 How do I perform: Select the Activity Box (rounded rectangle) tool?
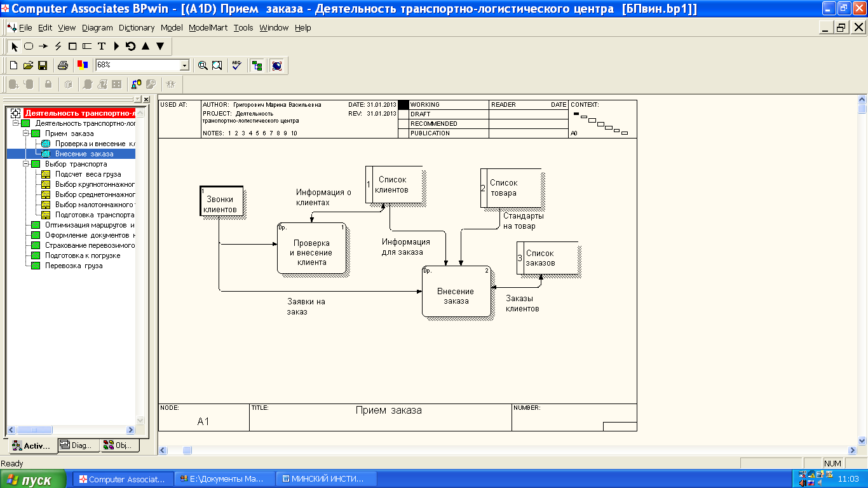pos(29,46)
